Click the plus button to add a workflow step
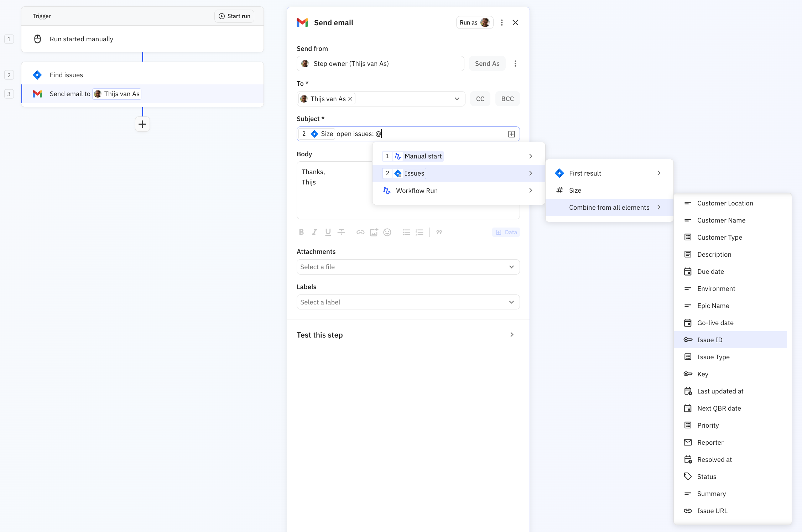This screenshot has width=802, height=532. (x=142, y=124)
